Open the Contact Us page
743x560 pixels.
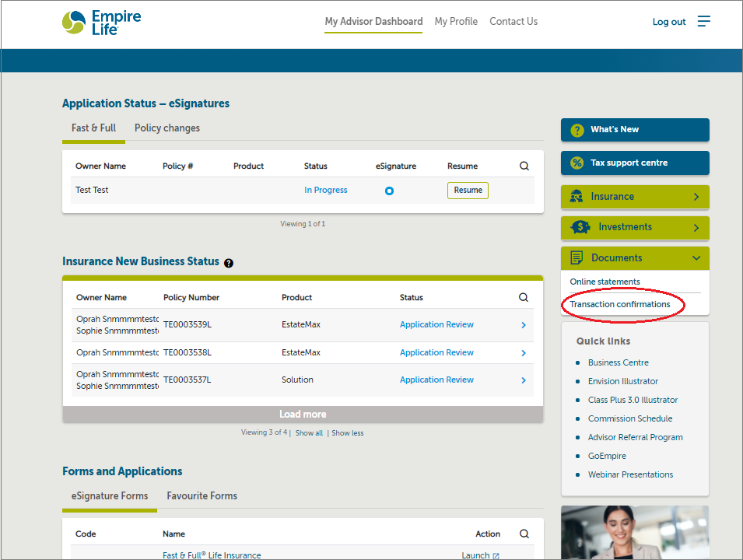click(513, 21)
